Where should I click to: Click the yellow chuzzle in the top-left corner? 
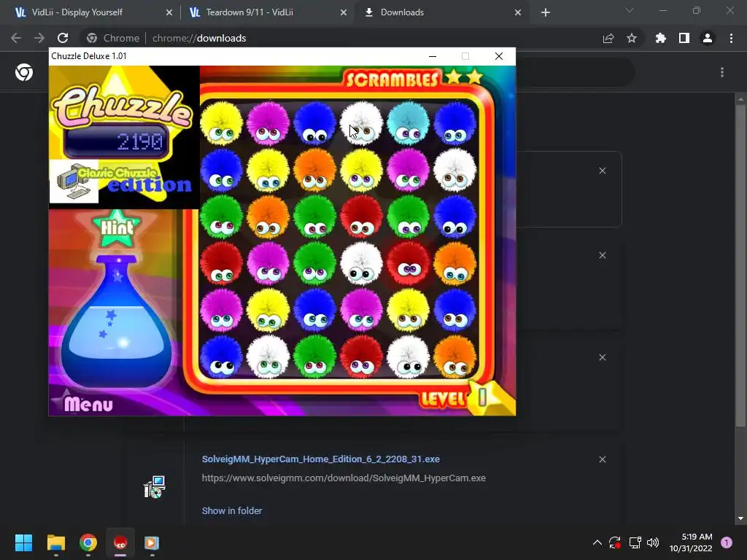(x=222, y=123)
